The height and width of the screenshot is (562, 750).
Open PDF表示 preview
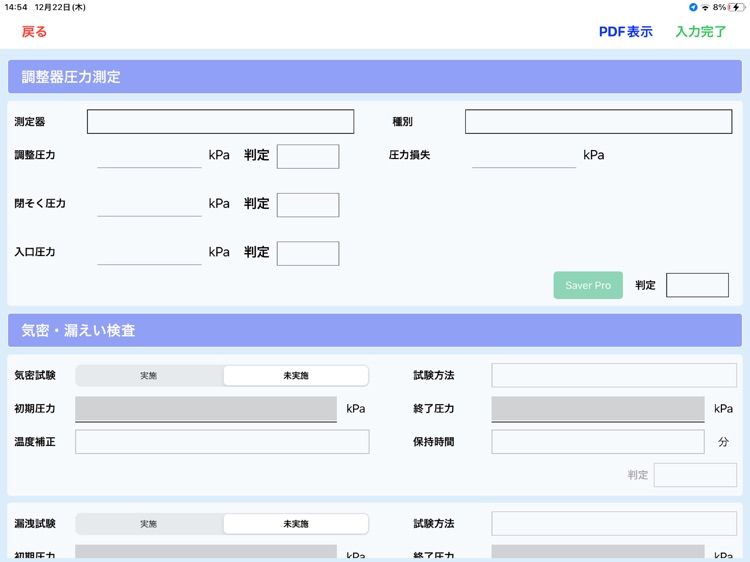pos(626,32)
